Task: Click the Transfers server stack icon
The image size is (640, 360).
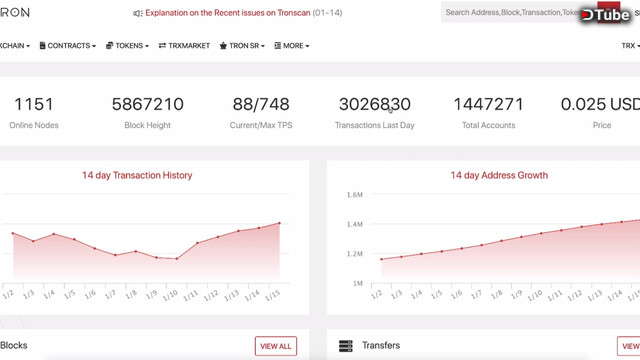Action: (x=346, y=346)
